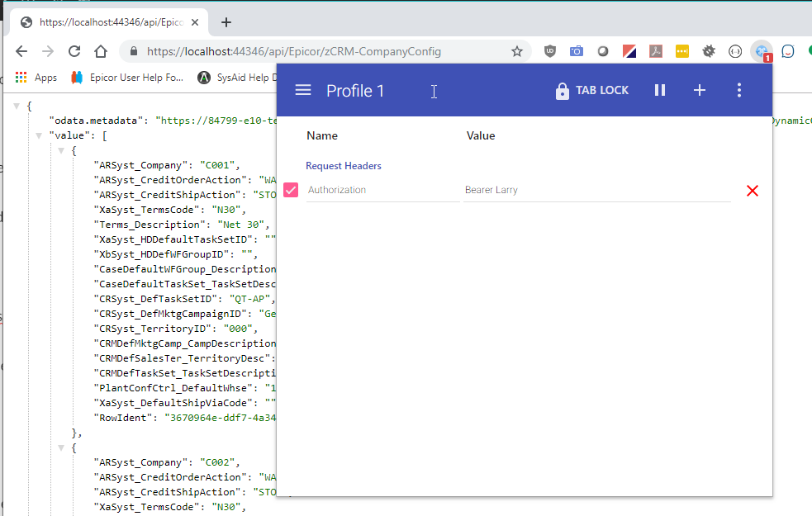The width and height of the screenshot is (812, 516).
Task: Click the Authorization name field
Action: (x=382, y=190)
